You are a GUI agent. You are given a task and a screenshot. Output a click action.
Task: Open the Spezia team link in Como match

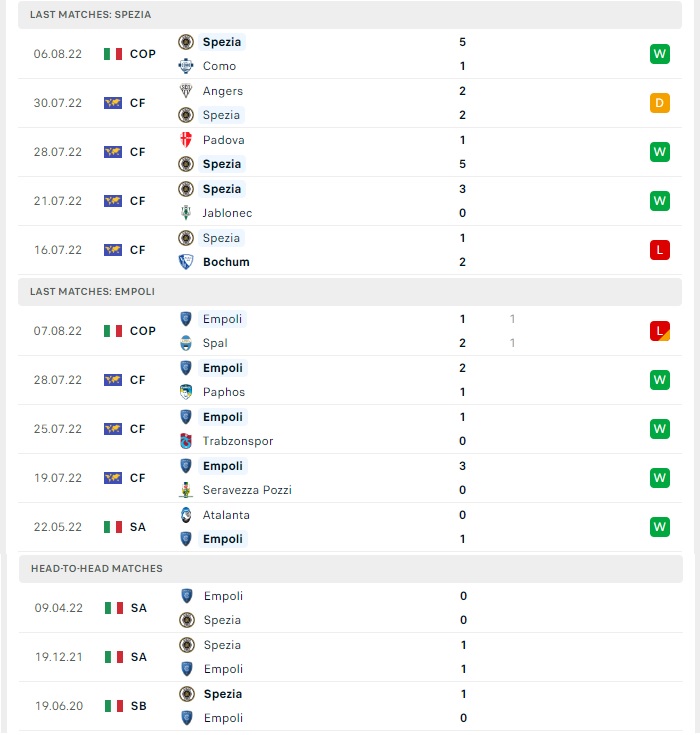click(x=222, y=42)
